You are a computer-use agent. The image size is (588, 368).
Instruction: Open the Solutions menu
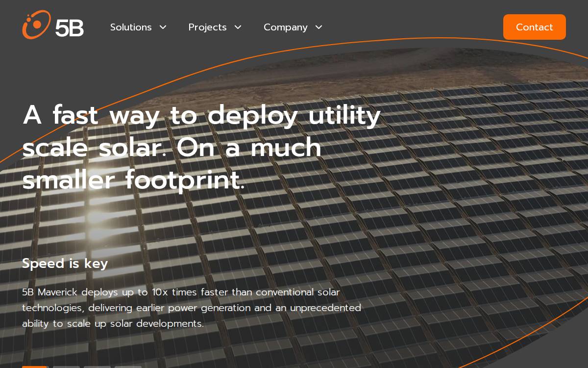pos(131,27)
